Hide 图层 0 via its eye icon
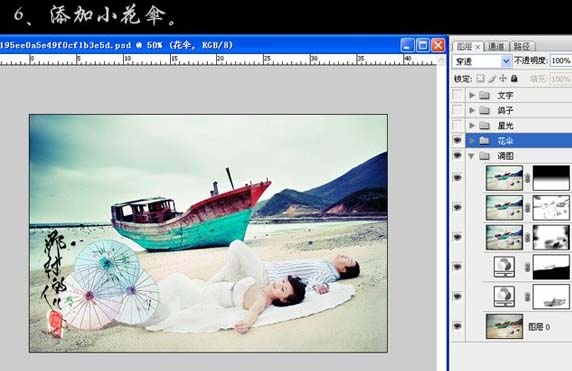This screenshot has height=371, width=572. (x=457, y=326)
